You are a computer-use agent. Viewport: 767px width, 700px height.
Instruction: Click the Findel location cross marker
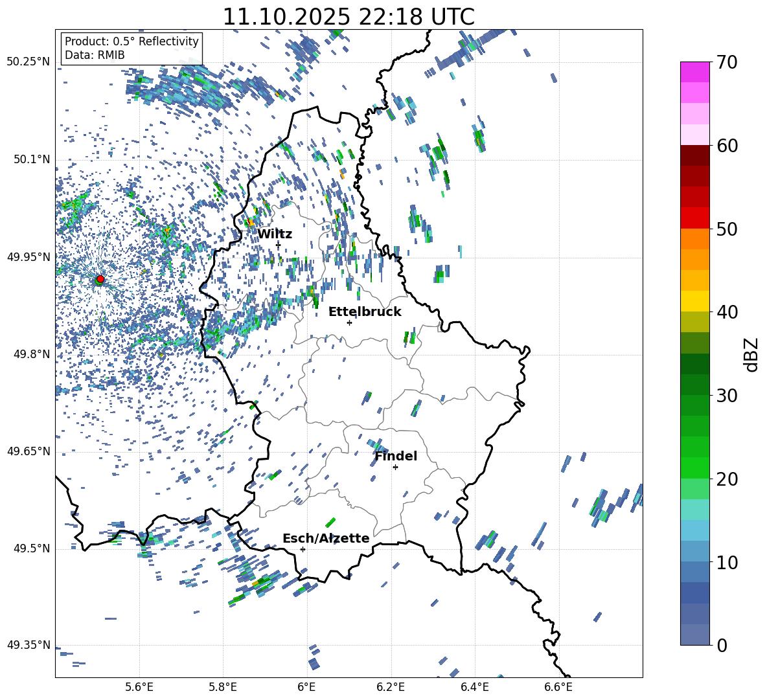point(395,468)
